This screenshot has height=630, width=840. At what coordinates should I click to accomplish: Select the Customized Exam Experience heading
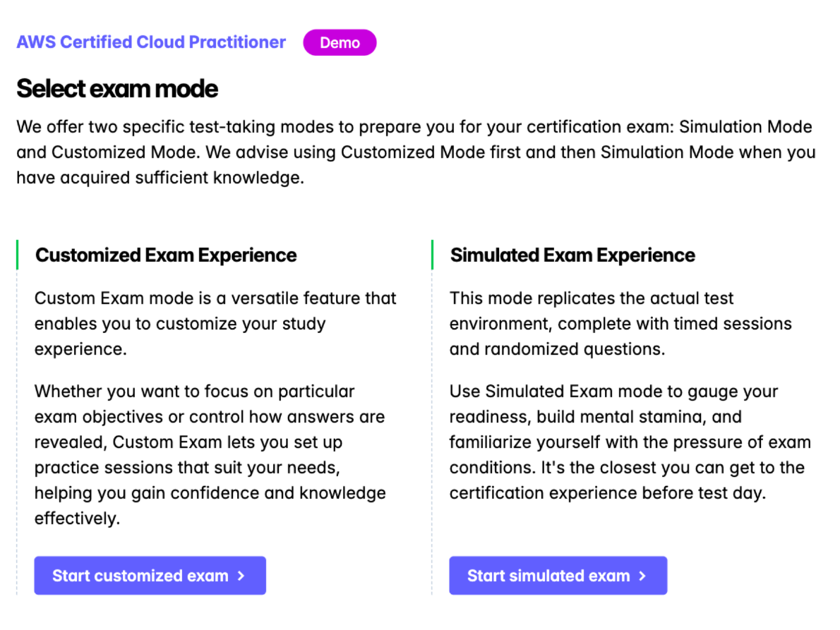click(x=166, y=255)
